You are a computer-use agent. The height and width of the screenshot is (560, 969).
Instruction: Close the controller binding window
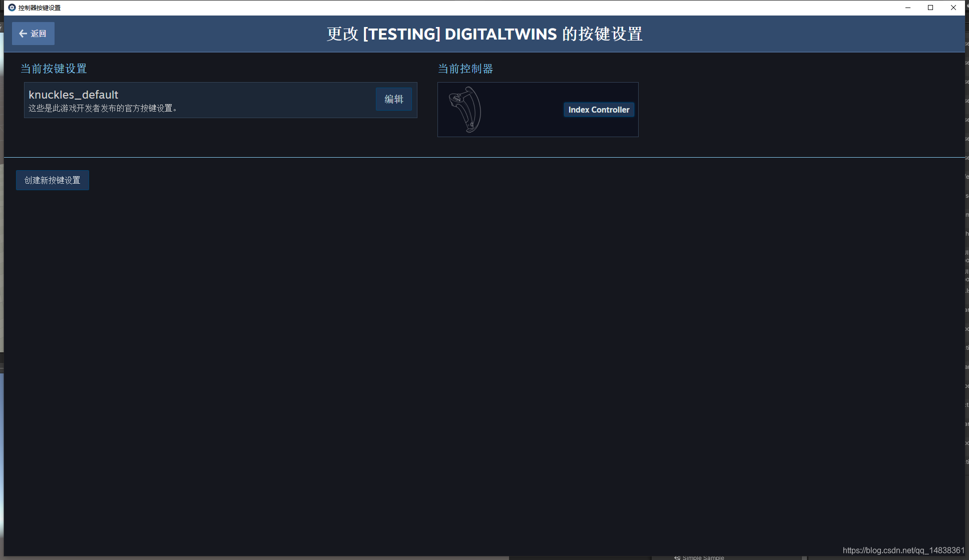pyautogui.click(x=953, y=8)
